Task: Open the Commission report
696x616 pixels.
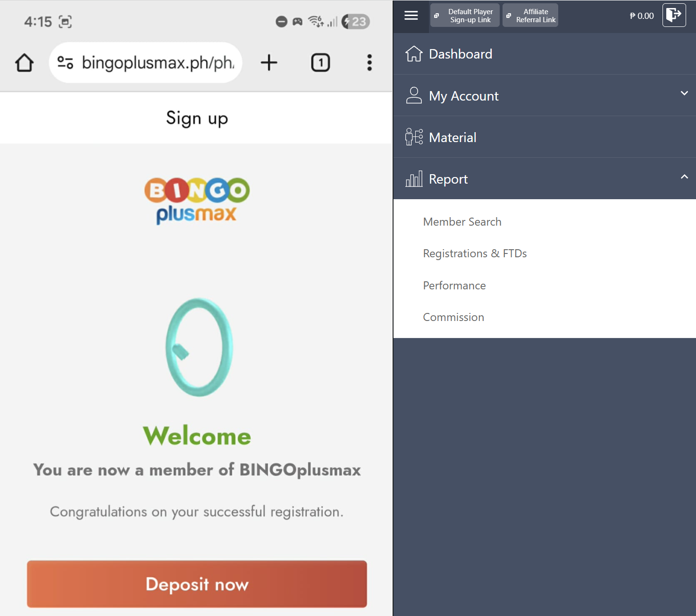Action: (453, 317)
